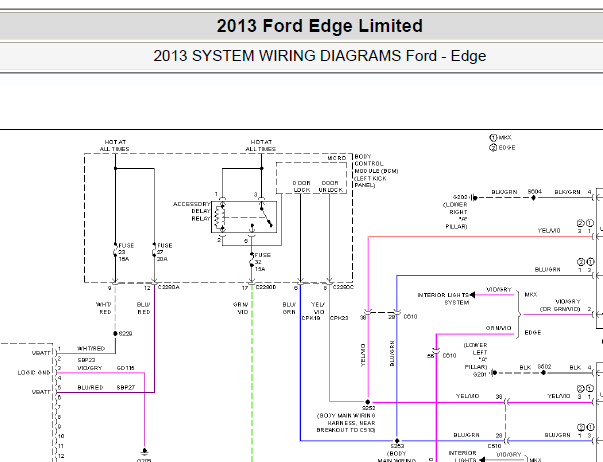Image resolution: width=603 pixels, height=462 pixels.
Task: Click the S229 splice dot
Action: pos(115,334)
